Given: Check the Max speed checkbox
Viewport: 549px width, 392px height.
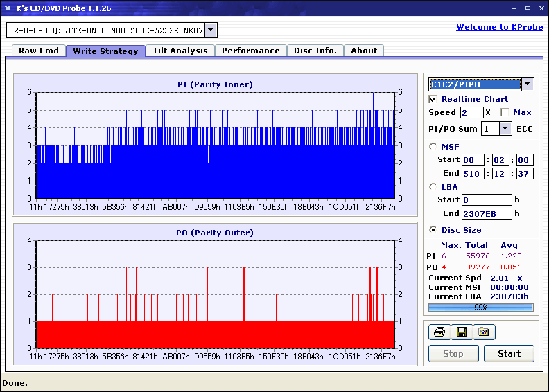Looking at the screenshot, I should (x=505, y=112).
